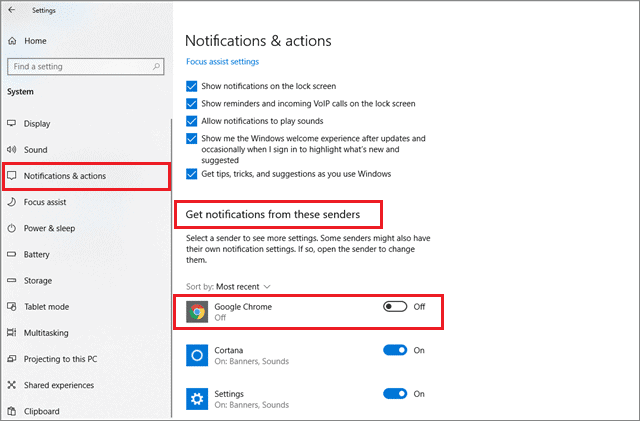Click the Home house icon

[x=12, y=41]
